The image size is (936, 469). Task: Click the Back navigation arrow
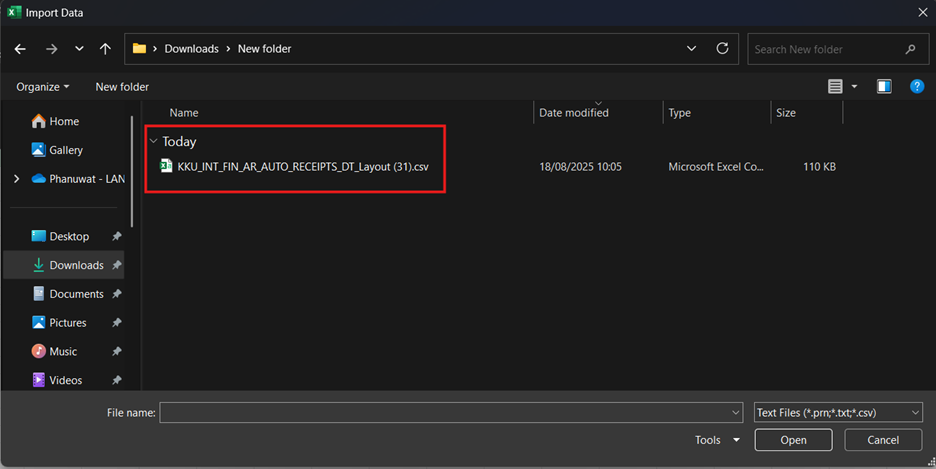tap(20, 49)
